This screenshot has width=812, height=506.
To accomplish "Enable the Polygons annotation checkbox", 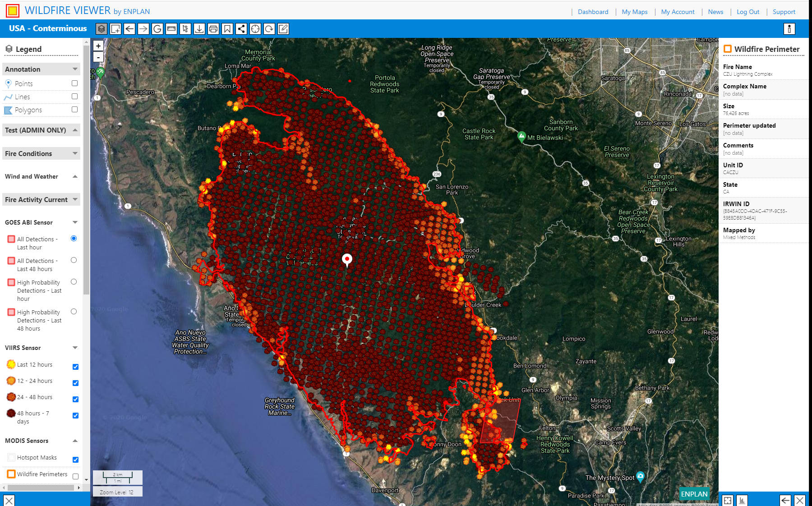I will pos(75,110).
